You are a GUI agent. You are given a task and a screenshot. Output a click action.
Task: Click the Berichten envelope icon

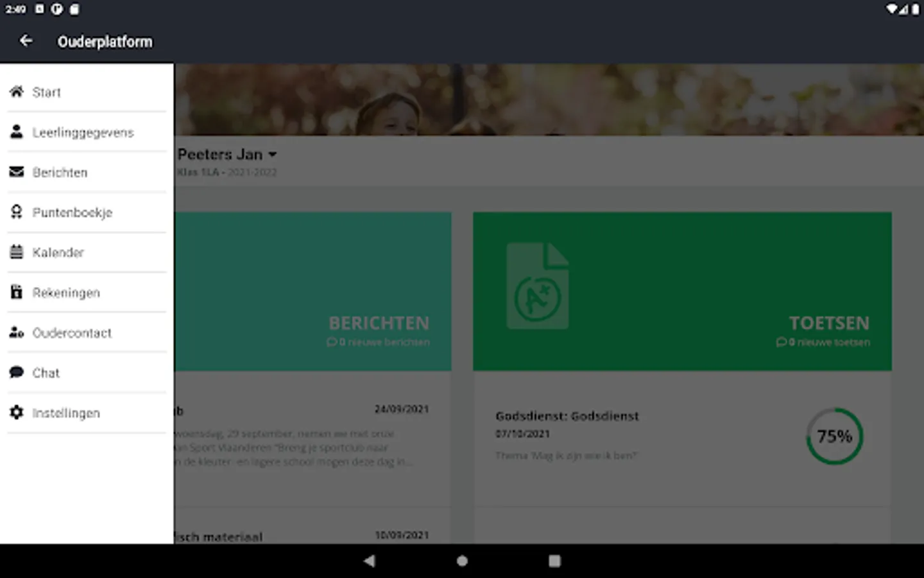pos(17,172)
